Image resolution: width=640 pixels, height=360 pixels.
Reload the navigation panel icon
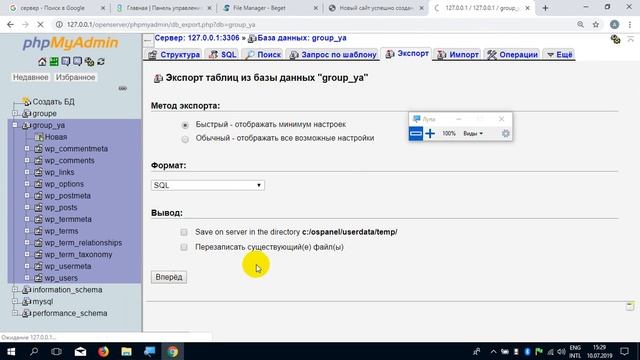click(x=101, y=62)
